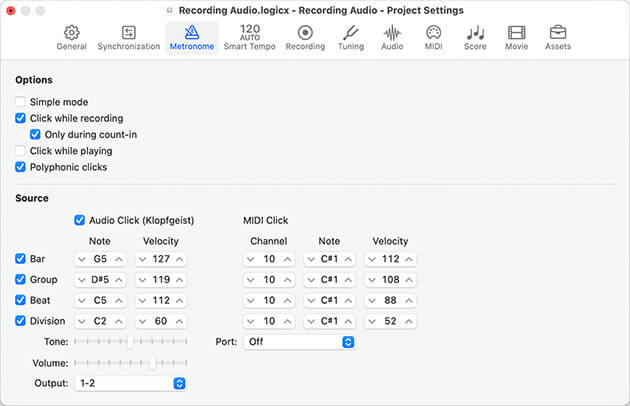Open the Assets settings pane

coord(557,38)
